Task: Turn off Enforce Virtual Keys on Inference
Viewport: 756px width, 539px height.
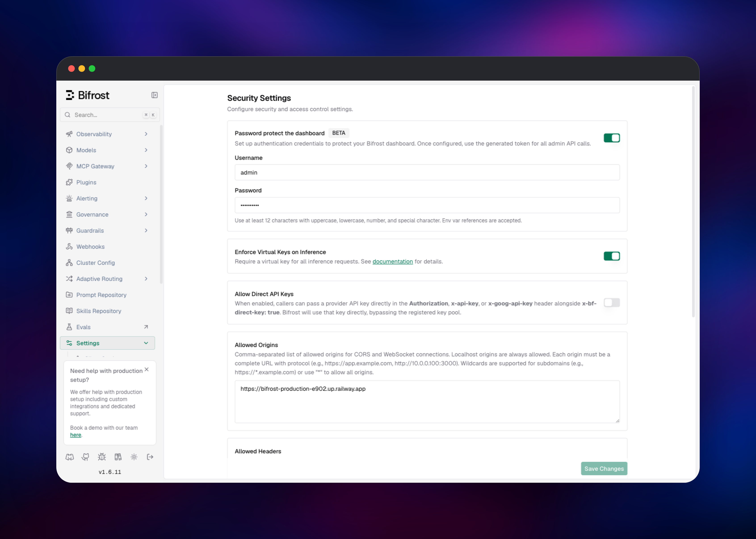Action: pyautogui.click(x=612, y=256)
